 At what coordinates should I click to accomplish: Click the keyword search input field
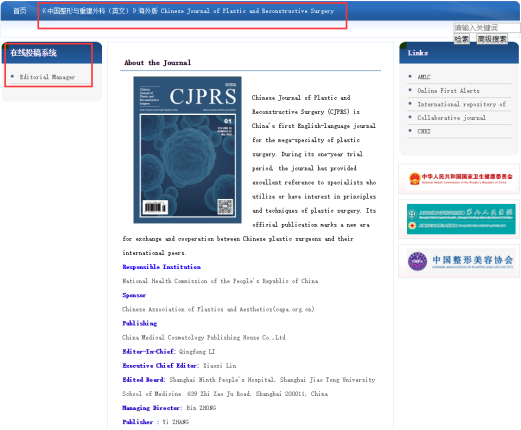tap(486, 28)
